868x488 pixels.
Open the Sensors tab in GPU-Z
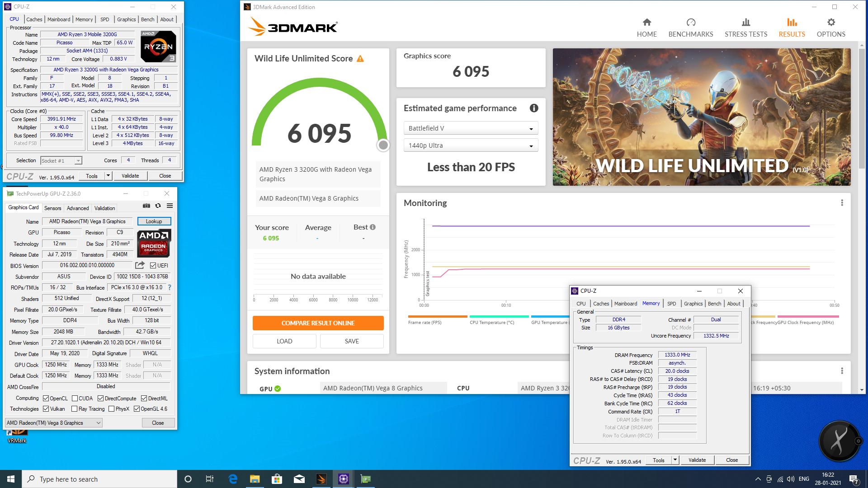pos(52,208)
